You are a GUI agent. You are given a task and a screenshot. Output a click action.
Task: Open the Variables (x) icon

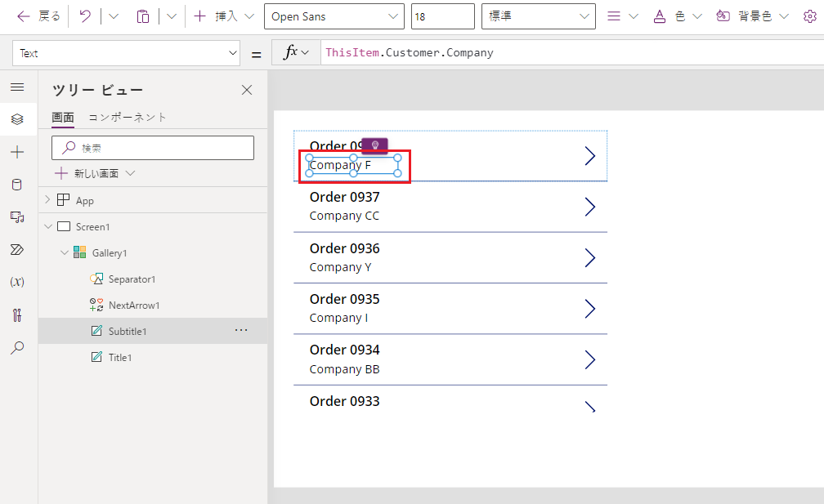[17, 282]
